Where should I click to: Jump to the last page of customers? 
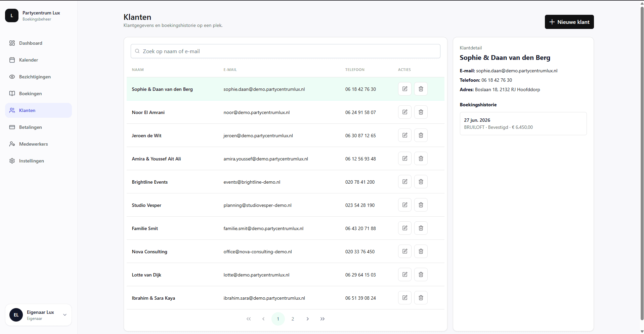click(323, 319)
